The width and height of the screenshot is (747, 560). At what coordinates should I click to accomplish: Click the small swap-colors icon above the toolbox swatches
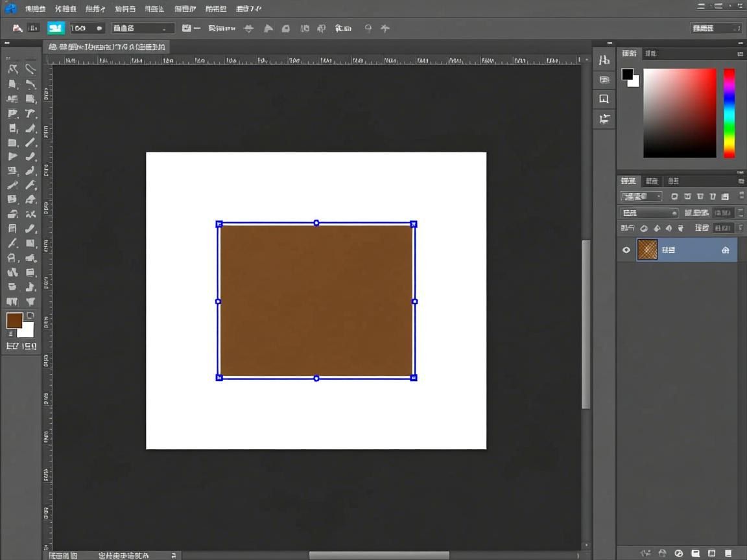[30, 316]
